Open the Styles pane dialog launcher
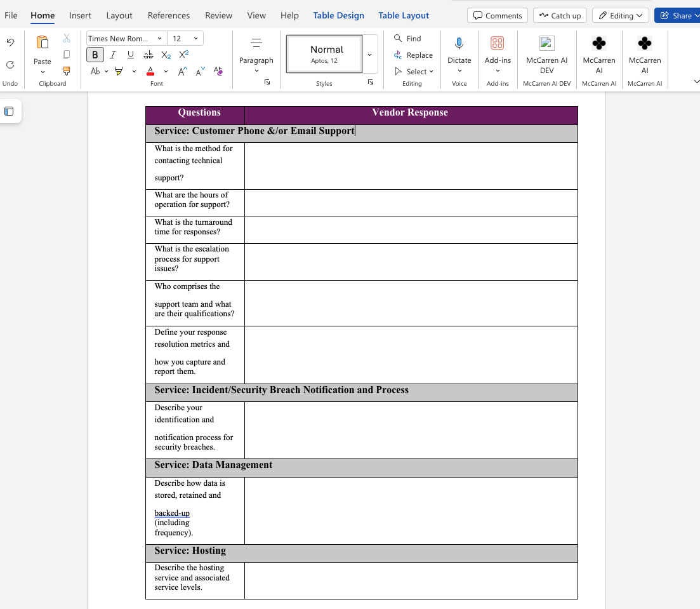 [371, 82]
